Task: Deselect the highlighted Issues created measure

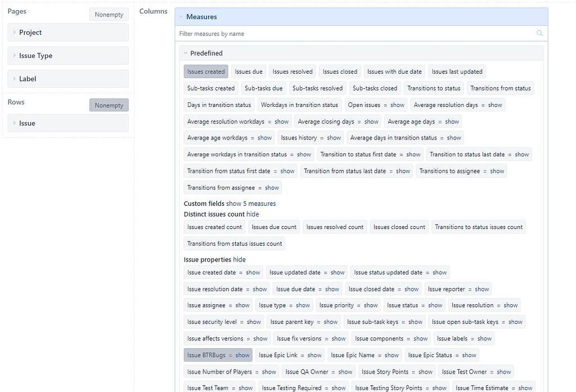Action: pos(205,71)
